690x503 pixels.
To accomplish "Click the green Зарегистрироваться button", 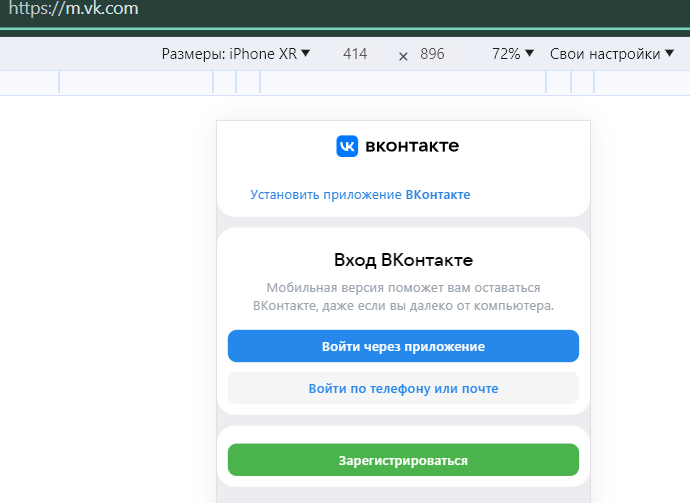I will pos(403,460).
